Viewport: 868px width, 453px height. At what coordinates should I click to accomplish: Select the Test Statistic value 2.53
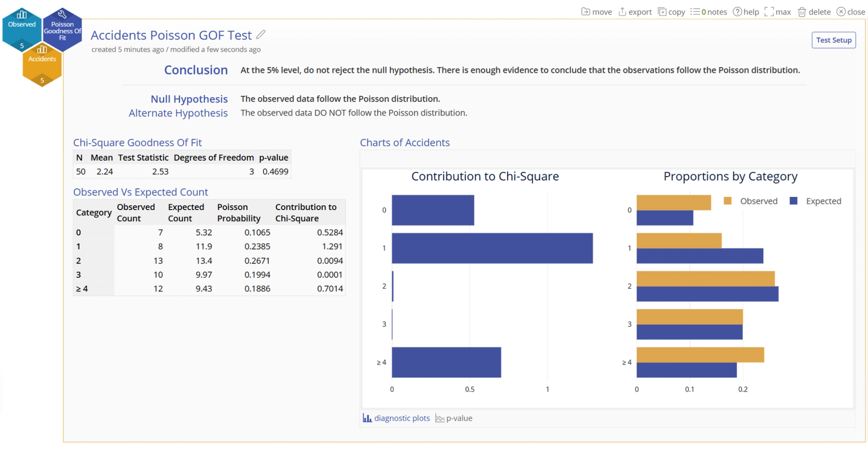160,172
